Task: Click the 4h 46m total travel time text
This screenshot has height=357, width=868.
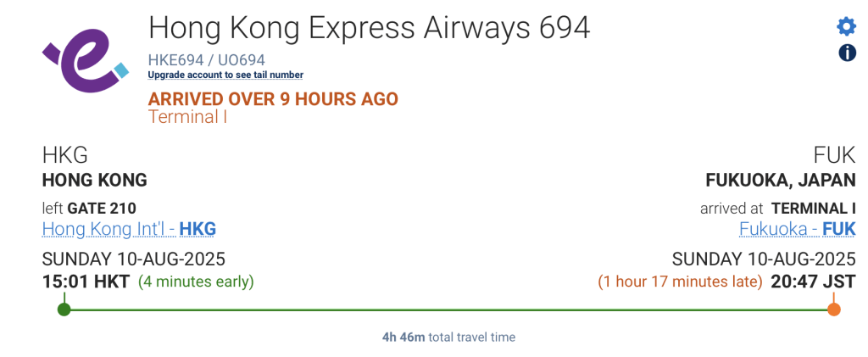Action: (448, 337)
